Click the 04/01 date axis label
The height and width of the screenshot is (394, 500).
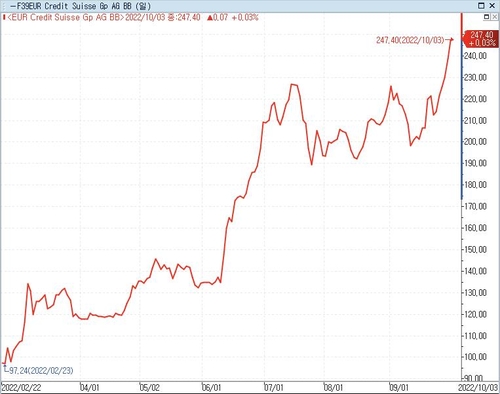coord(90,388)
